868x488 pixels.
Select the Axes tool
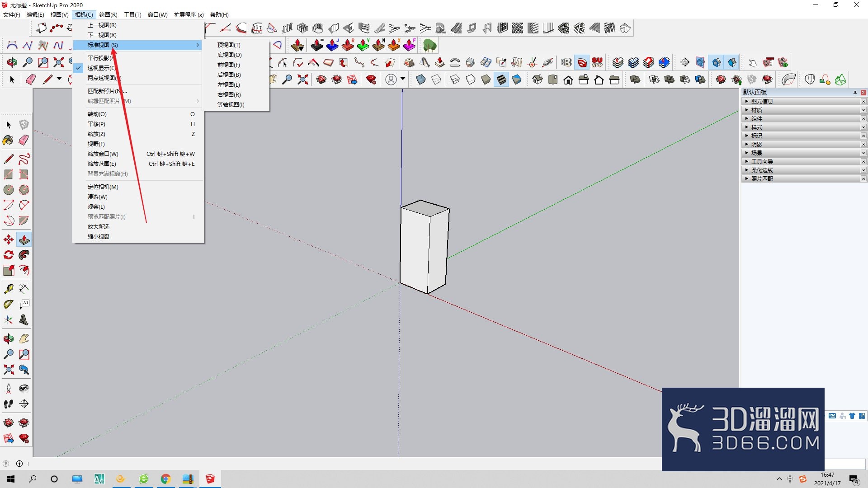[8, 320]
